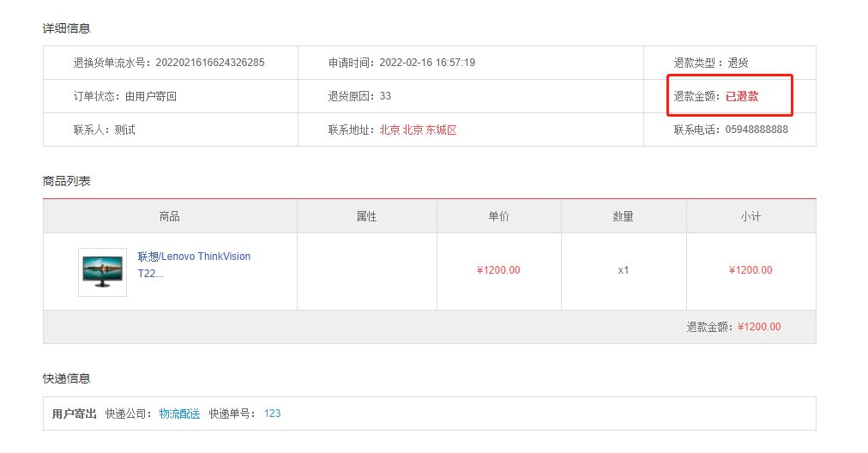This screenshot has height=453, width=868.
Task: Click the quantity x1 cell
Action: 624,270
